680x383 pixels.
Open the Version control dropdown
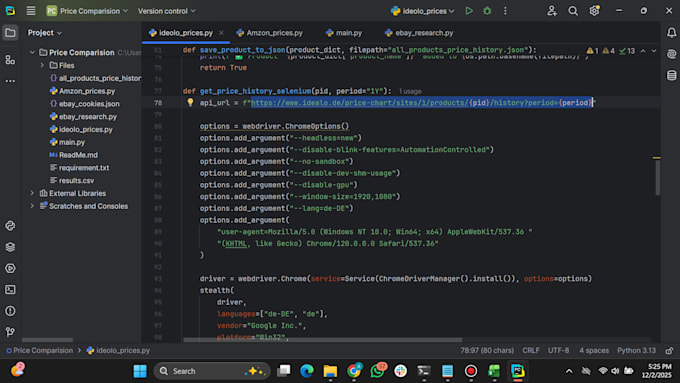pos(167,11)
